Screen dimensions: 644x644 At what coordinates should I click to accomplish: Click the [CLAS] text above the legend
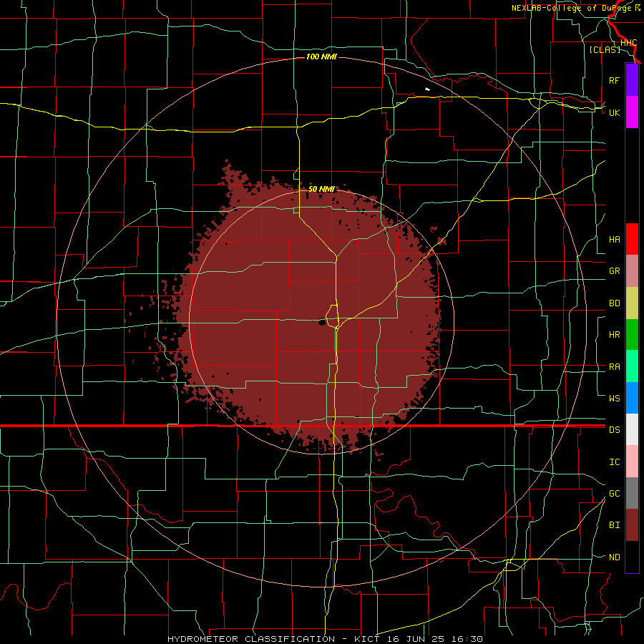point(605,49)
